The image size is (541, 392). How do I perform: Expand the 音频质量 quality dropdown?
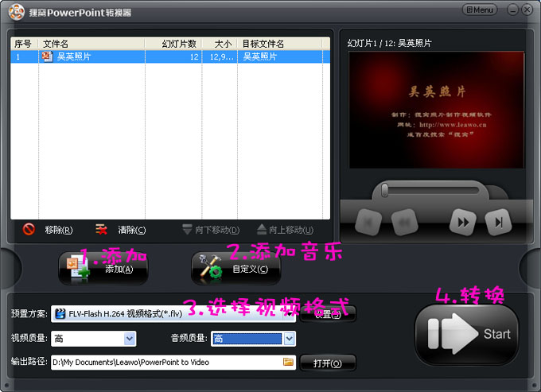(289, 339)
